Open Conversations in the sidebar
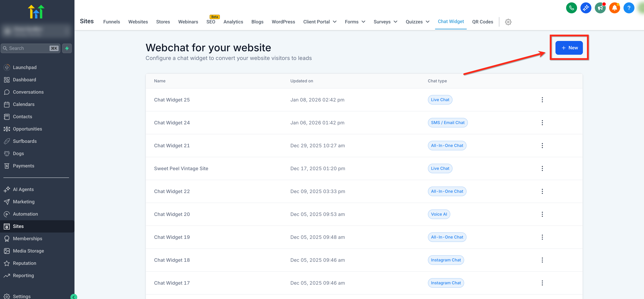Screen dimensions: 644x299 click(x=28, y=92)
